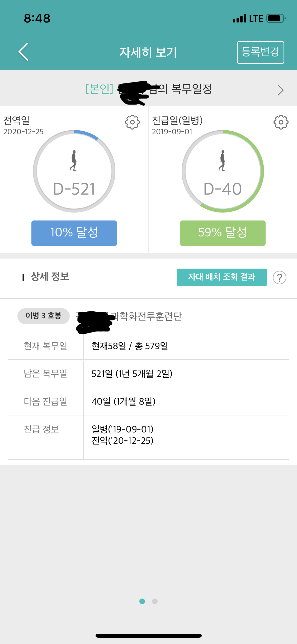Expand the 복무일정 chevron arrow

(280, 90)
